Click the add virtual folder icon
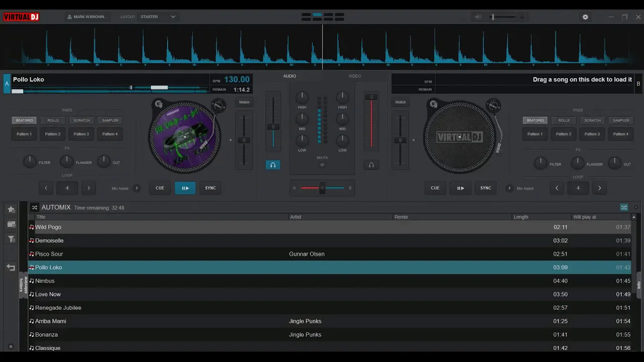The image size is (644, 362). (11, 224)
